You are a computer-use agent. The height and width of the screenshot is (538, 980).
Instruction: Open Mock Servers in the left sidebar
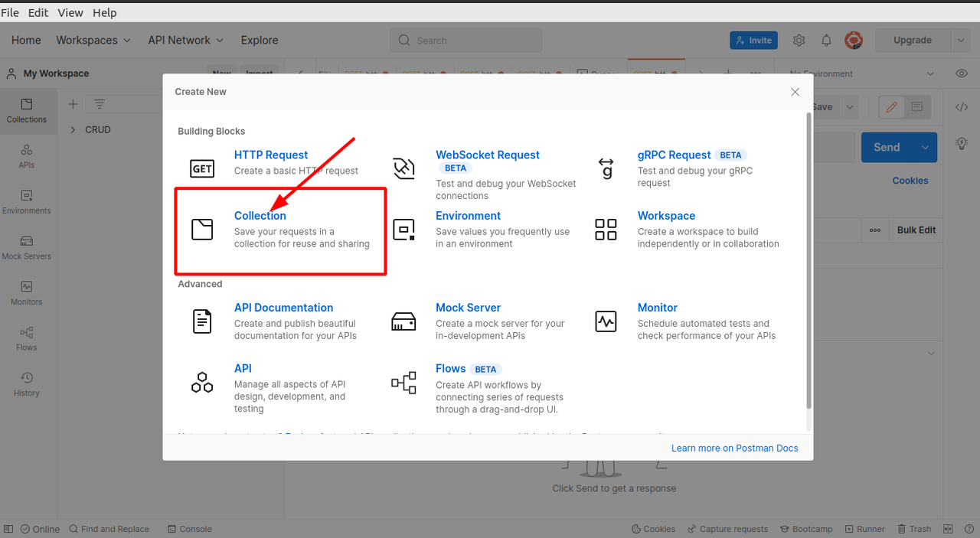click(27, 248)
